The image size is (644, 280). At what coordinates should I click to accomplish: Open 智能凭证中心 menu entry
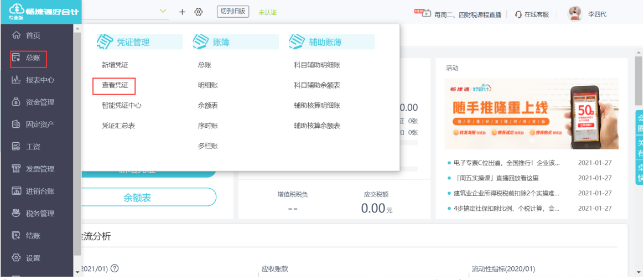coord(122,105)
